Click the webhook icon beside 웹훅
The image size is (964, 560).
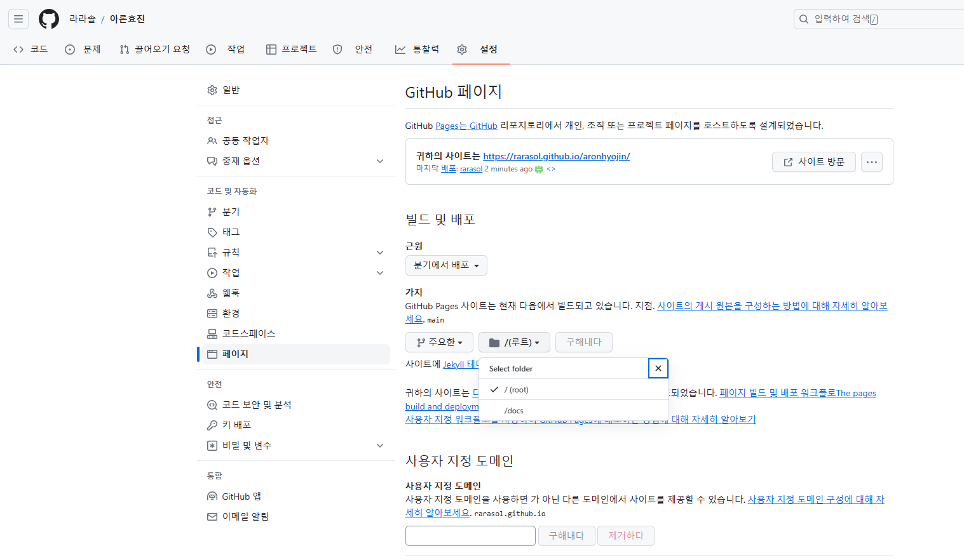212,293
